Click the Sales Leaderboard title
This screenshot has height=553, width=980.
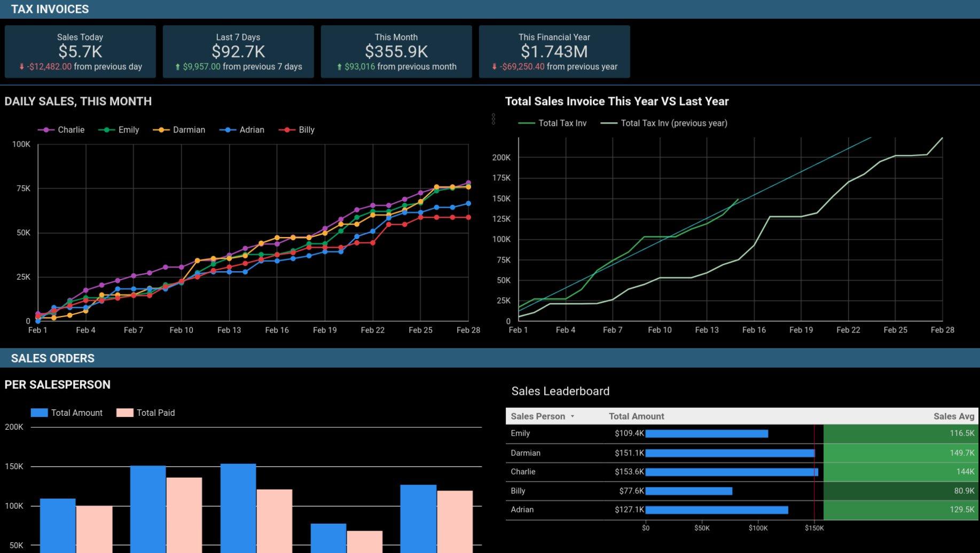pos(560,391)
